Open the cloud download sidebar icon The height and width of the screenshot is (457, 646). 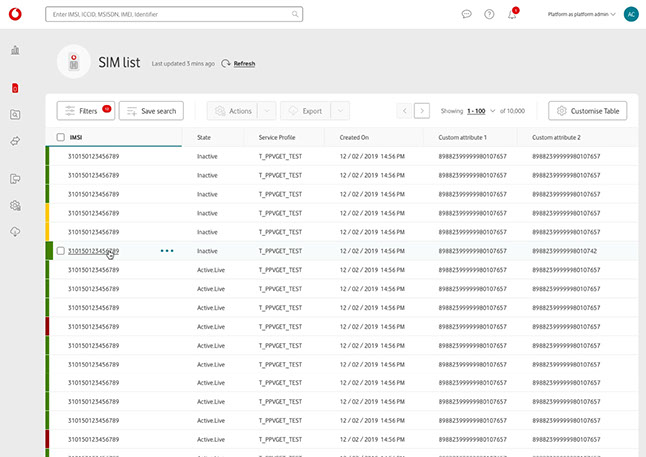point(15,231)
